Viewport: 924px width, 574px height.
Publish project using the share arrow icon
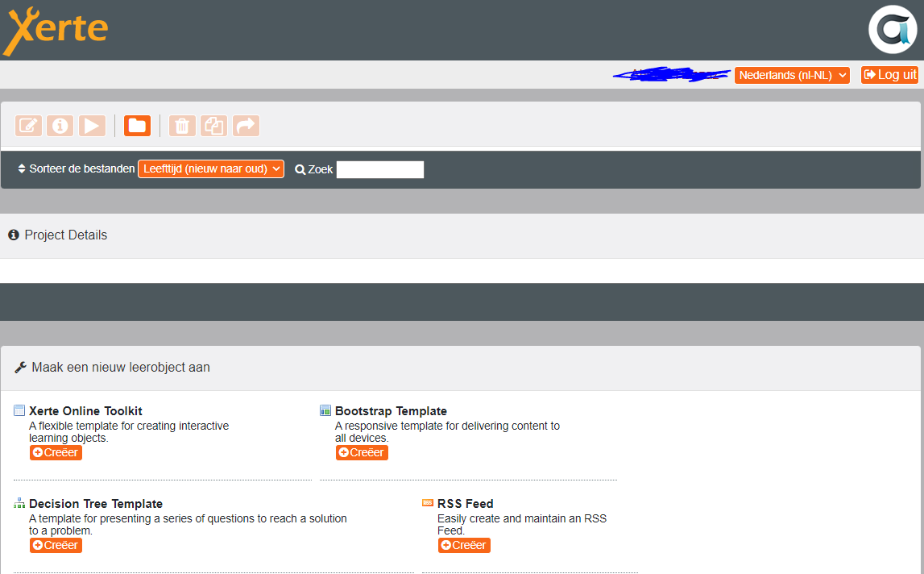246,126
